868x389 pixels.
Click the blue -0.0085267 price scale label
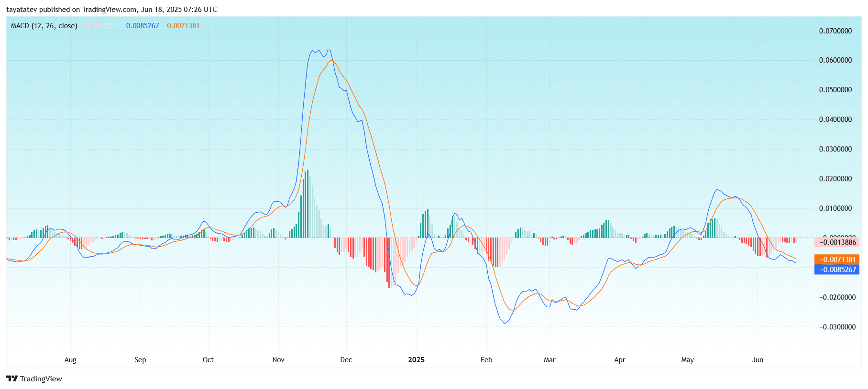[x=837, y=270]
